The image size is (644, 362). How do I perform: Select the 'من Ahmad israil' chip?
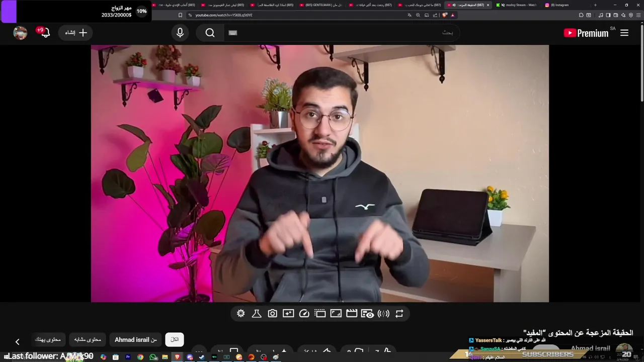pyautogui.click(x=136, y=340)
